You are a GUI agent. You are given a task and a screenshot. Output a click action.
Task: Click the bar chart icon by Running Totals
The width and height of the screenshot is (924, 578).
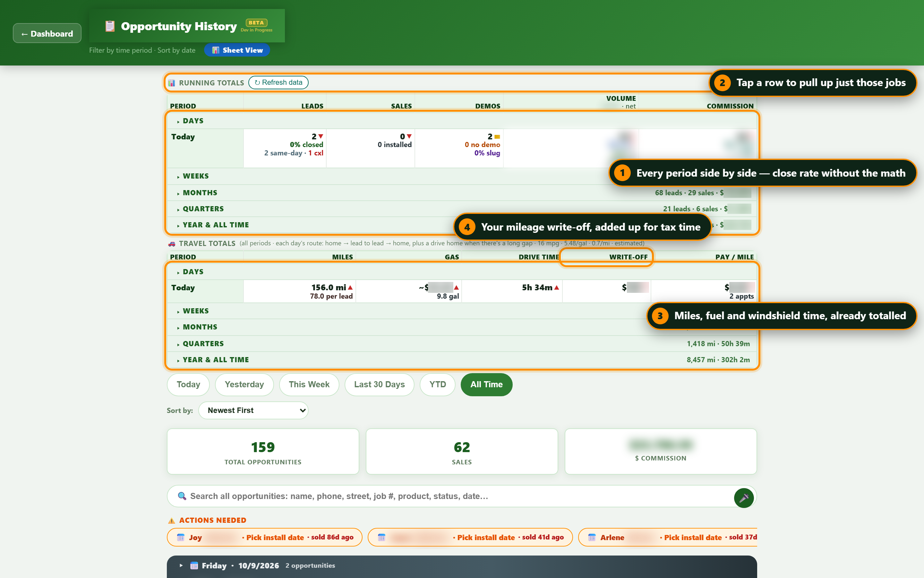coord(172,83)
